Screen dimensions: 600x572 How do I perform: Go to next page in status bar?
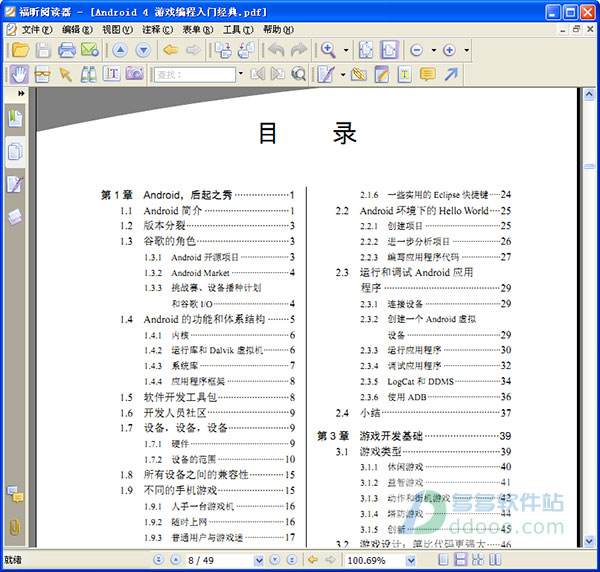click(x=274, y=560)
